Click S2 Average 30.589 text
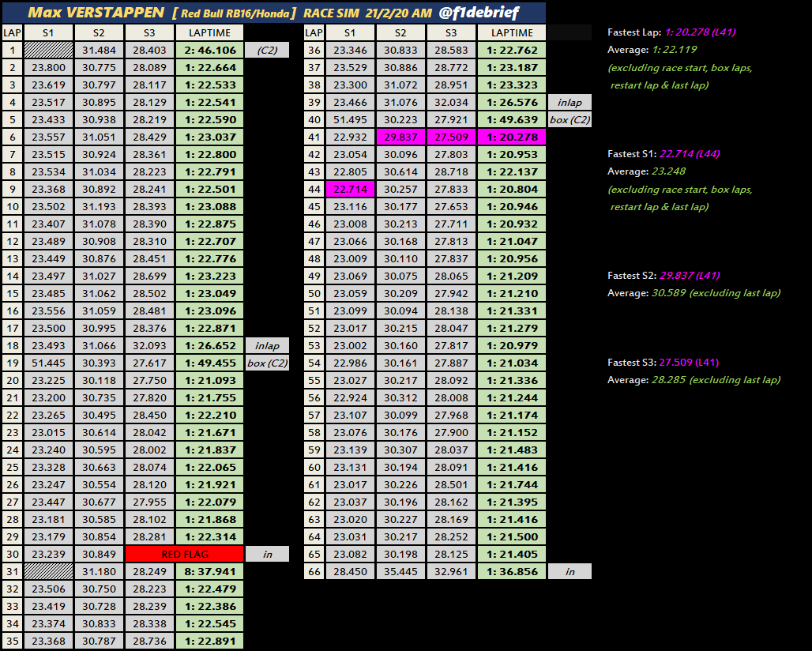Viewport: 812px width, 651px height. 716,293
